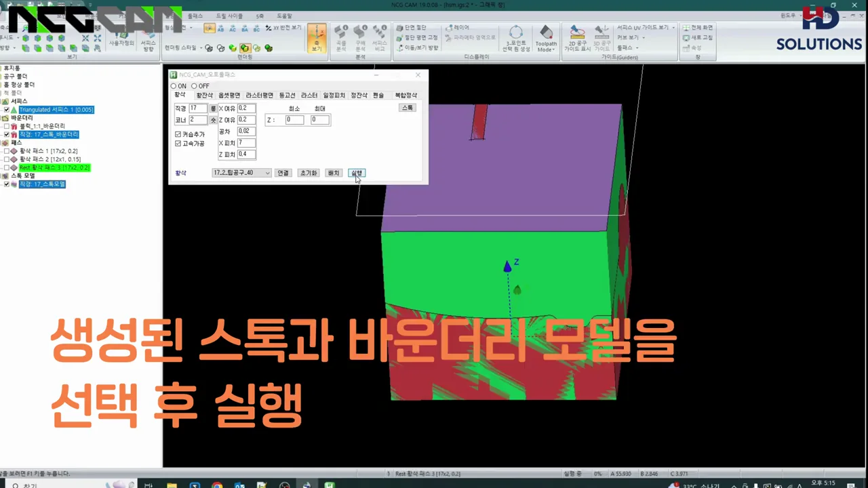The width and height of the screenshot is (868, 488).
Task: Switch to the 등고선 tab
Action: [287, 96]
